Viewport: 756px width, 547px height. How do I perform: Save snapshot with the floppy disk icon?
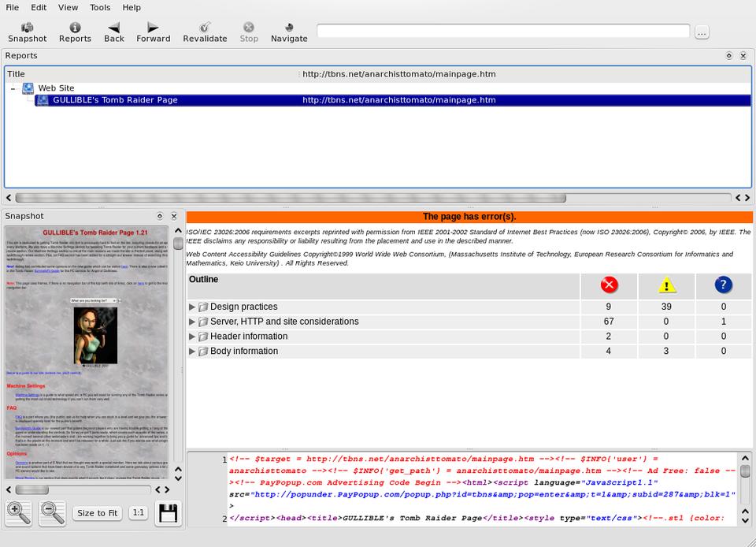click(x=168, y=513)
